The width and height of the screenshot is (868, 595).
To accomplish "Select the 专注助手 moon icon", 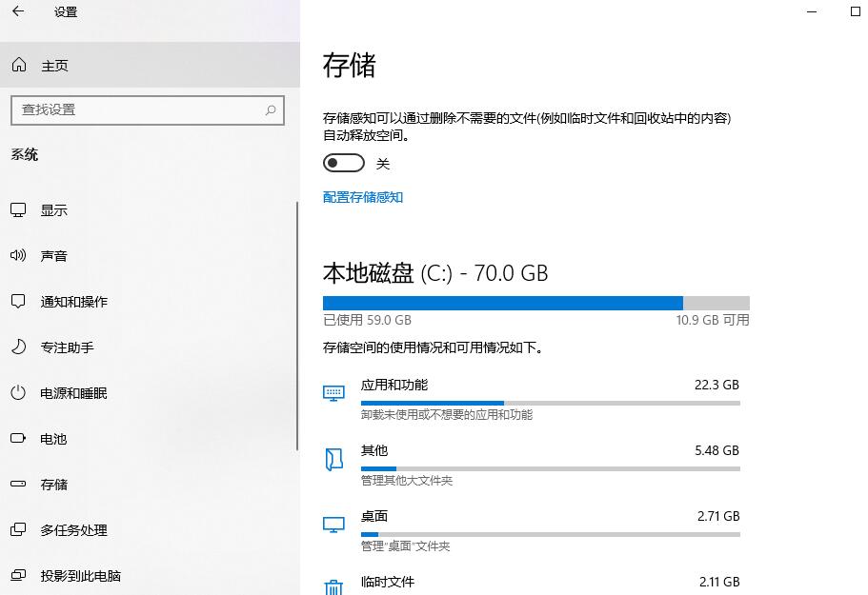I will tap(18, 347).
